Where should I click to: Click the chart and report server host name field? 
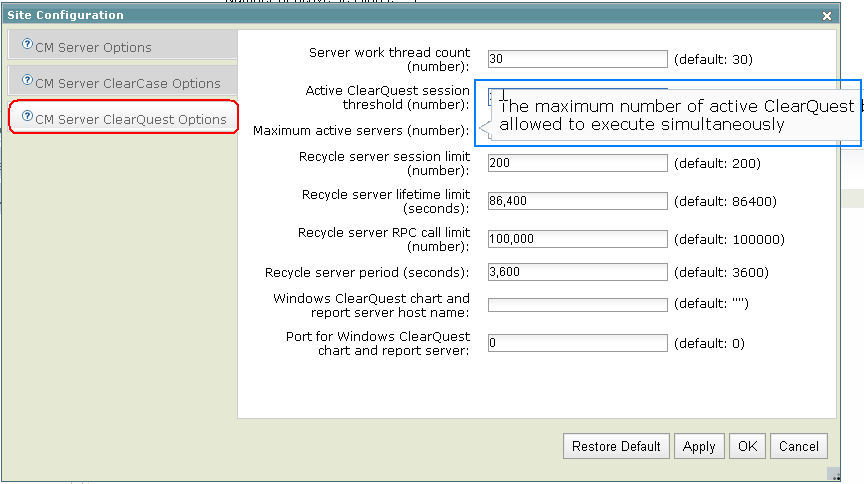point(577,305)
